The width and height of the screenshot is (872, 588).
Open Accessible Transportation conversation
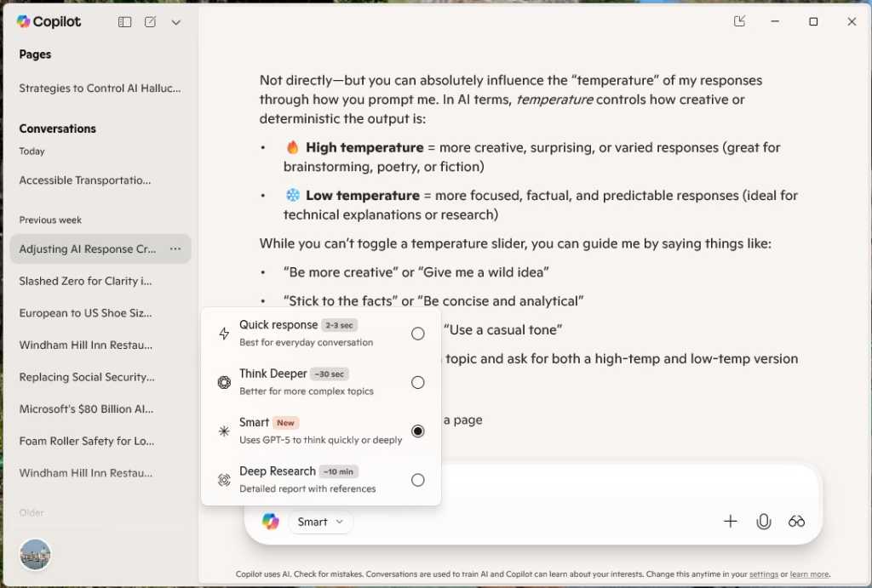pos(85,180)
